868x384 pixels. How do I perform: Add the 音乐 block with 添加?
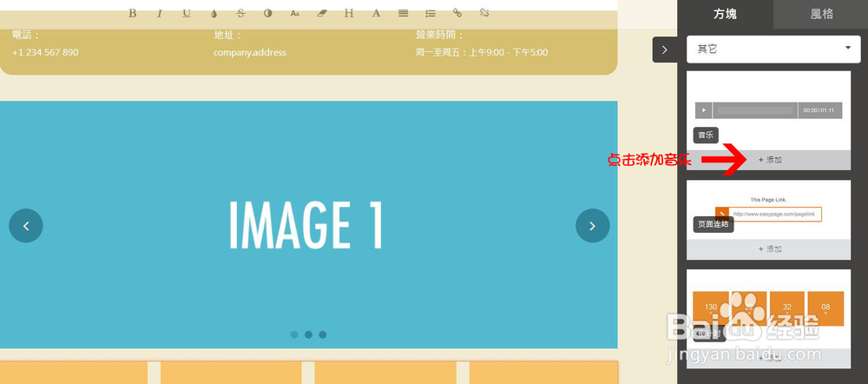click(x=768, y=160)
